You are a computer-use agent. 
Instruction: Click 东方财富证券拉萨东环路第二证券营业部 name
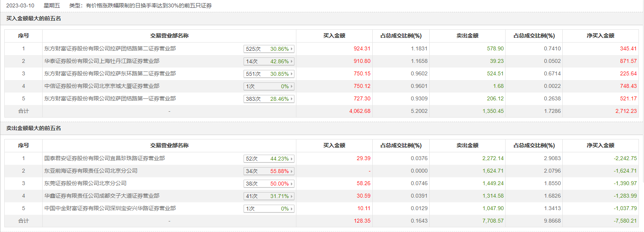pos(110,74)
